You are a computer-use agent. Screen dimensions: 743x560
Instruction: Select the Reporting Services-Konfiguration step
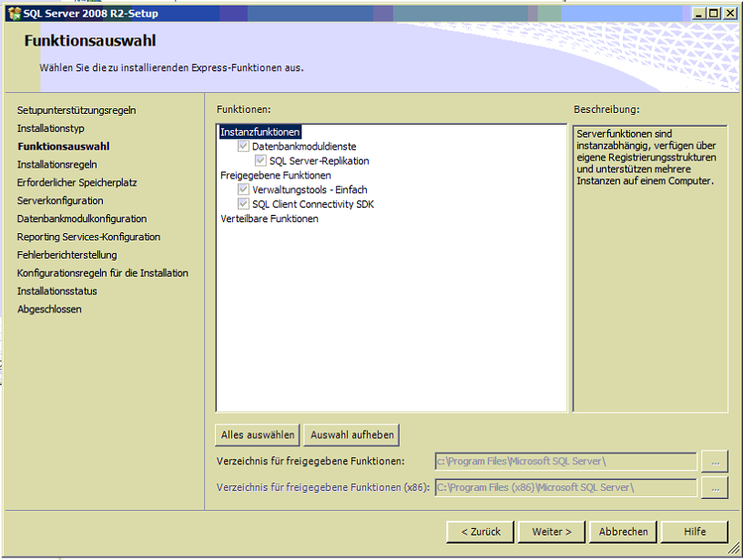[x=88, y=237]
